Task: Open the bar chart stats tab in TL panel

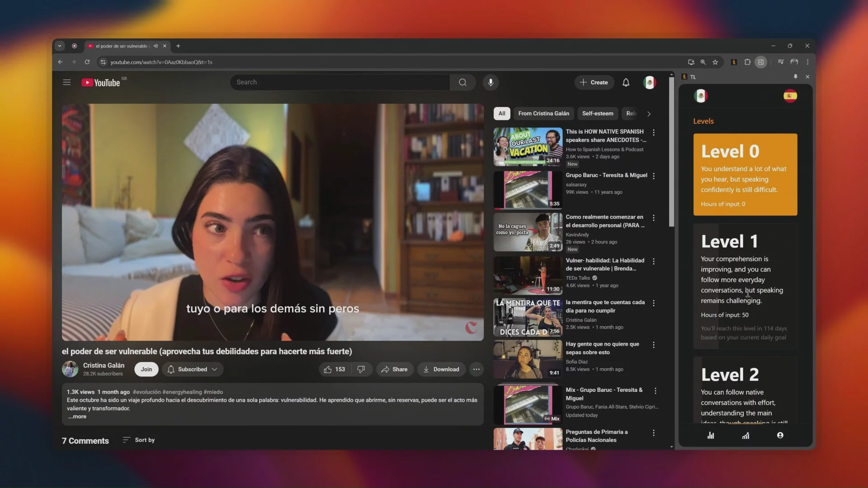Action: click(711, 436)
